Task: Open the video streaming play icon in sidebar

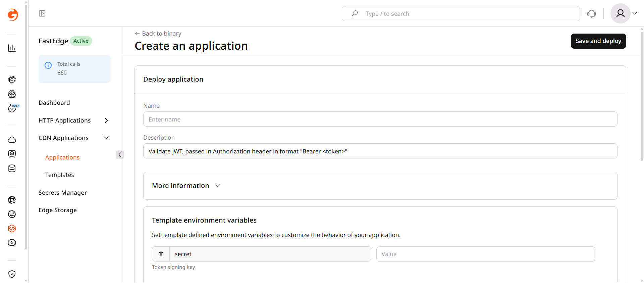Action: 12,243
